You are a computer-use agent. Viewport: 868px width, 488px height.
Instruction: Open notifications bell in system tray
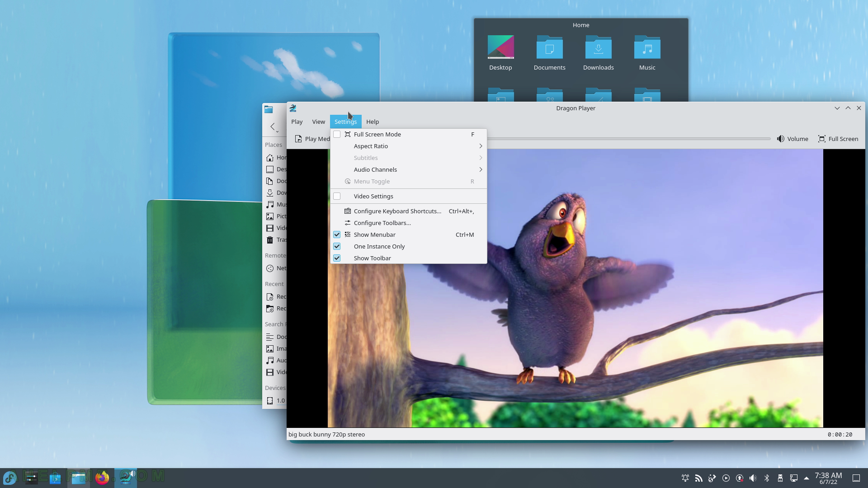685,478
